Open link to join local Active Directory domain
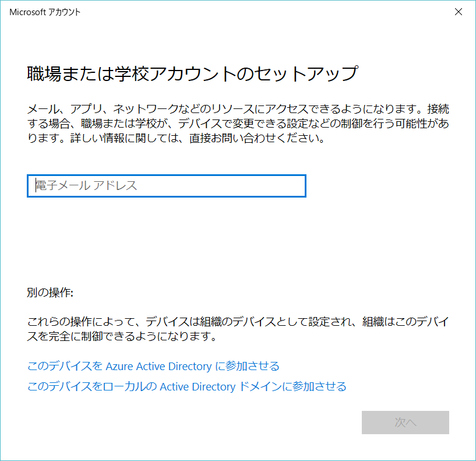The width and height of the screenshot is (476, 461). click(186, 386)
